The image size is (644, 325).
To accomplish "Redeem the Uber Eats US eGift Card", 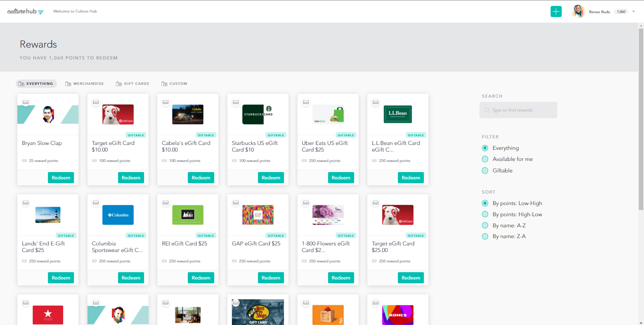I will click(x=341, y=178).
